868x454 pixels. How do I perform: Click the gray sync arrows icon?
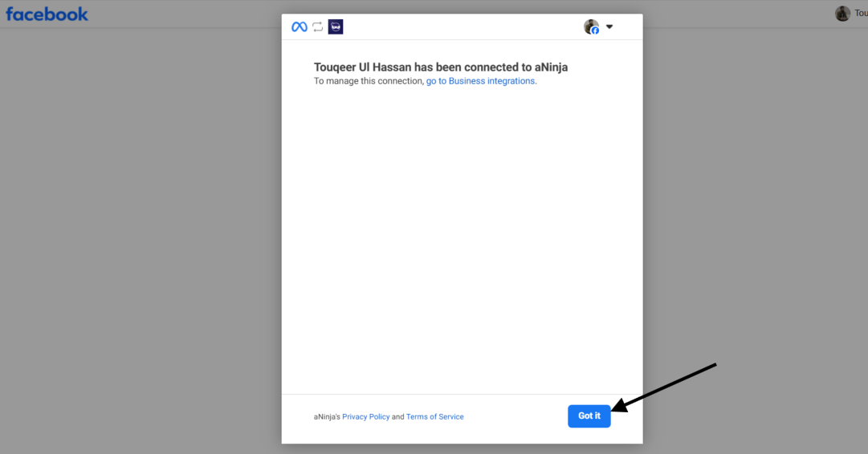(x=318, y=26)
